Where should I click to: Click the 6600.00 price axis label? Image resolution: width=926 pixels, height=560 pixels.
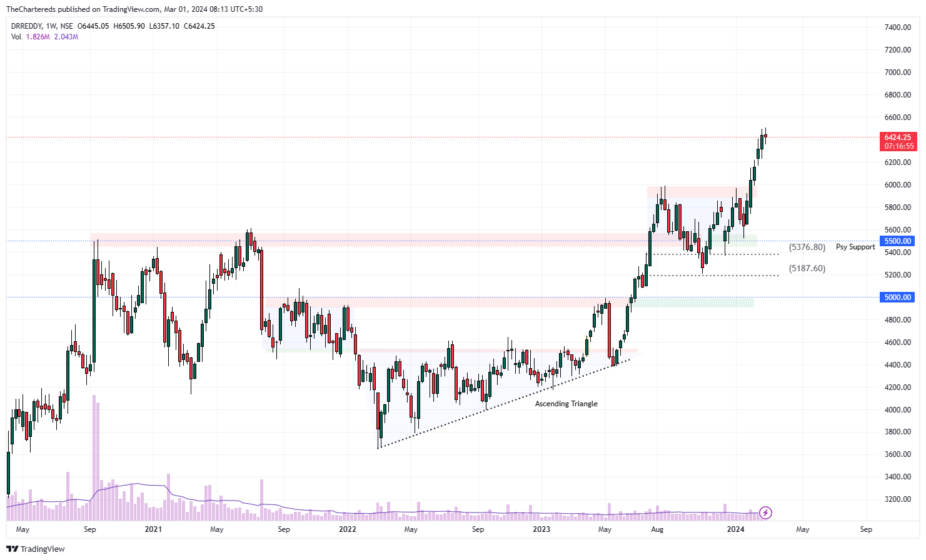pos(898,117)
